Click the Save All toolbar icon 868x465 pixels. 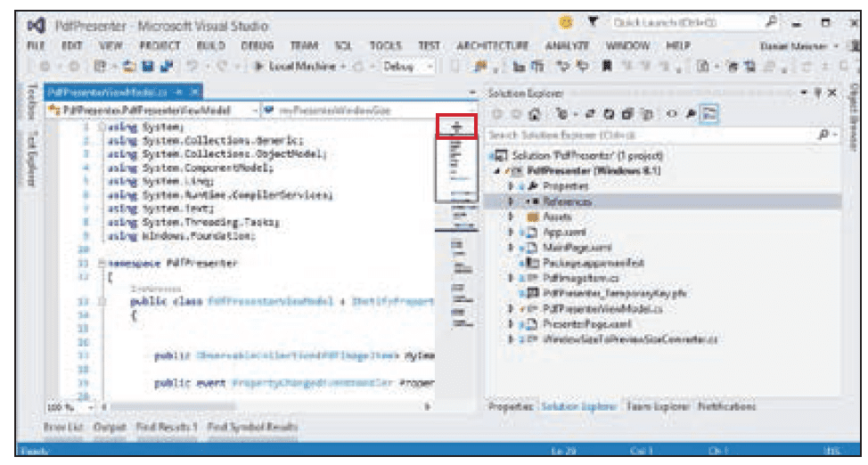[x=167, y=67]
